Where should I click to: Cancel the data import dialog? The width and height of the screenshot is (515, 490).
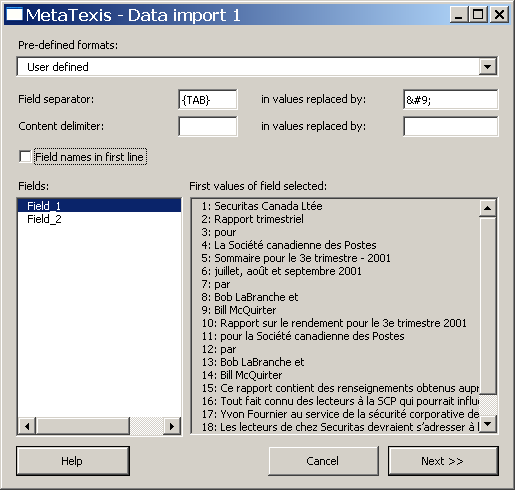[323, 461]
